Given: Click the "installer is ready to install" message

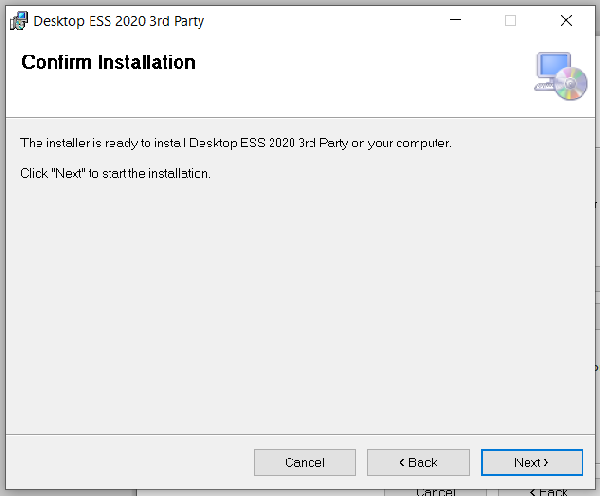Looking at the screenshot, I should pos(236,143).
